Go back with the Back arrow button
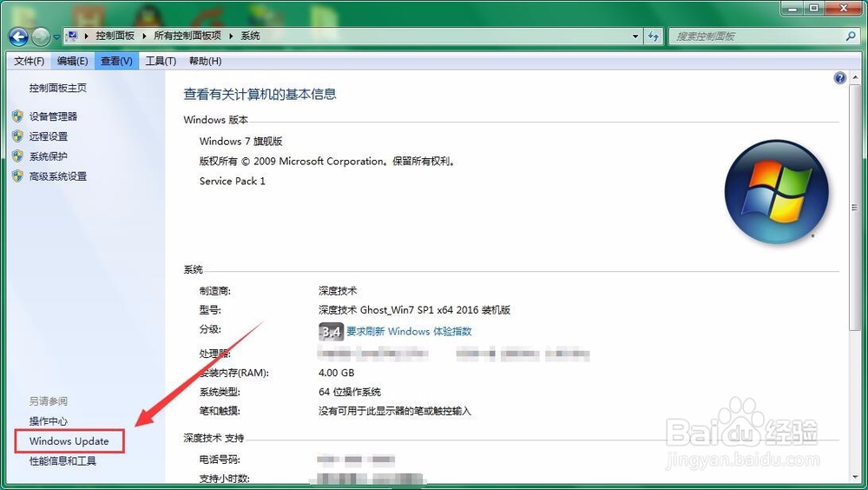 (18, 36)
